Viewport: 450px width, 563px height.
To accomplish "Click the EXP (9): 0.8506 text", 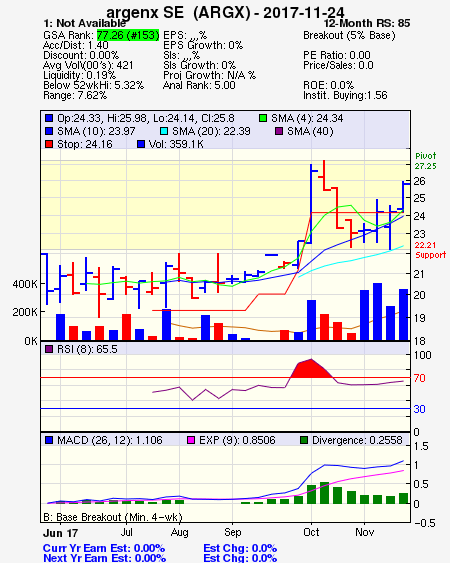I will point(237,440).
